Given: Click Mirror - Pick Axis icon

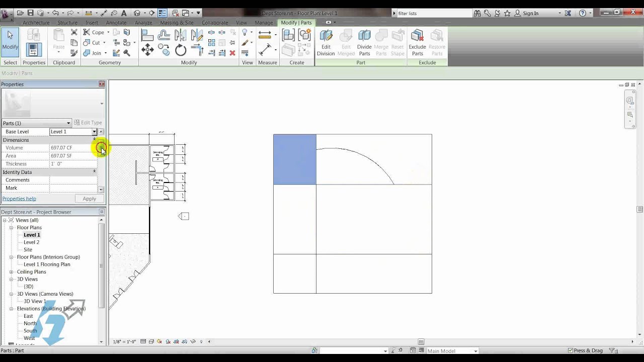Looking at the screenshot, I should tap(180, 35).
